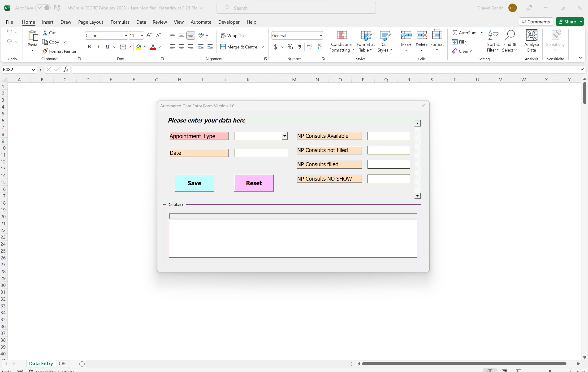Image resolution: width=588 pixels, height=372 pixels.
Task: Toggle the AutoSave switch
Action: click(43, 8)
